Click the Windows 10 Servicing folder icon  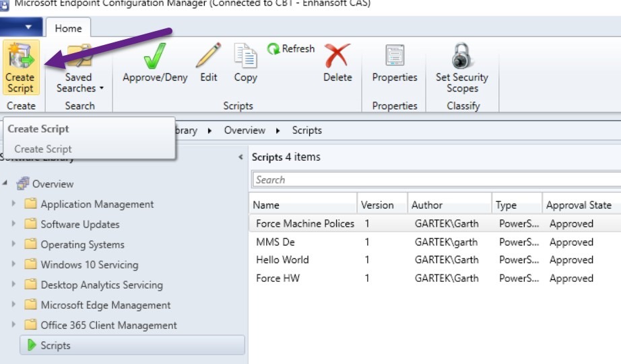click(x=30, y=264)
